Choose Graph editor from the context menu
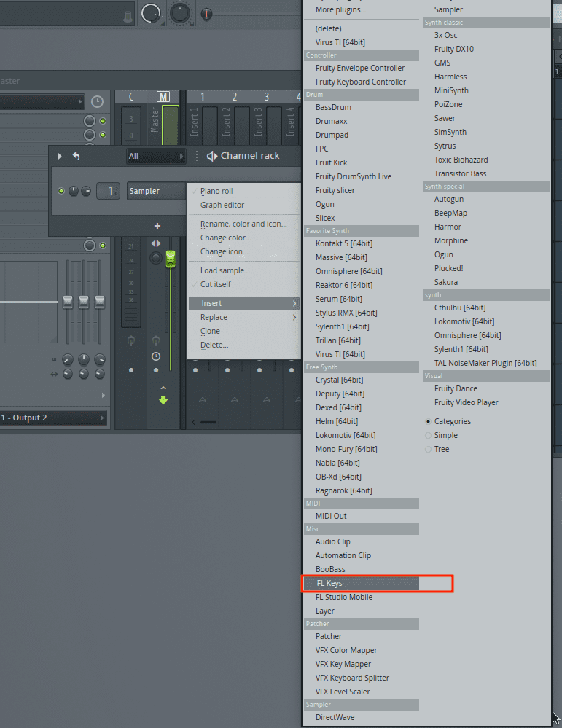The width and height of the screenshot is (562, 728). point(244,205)
